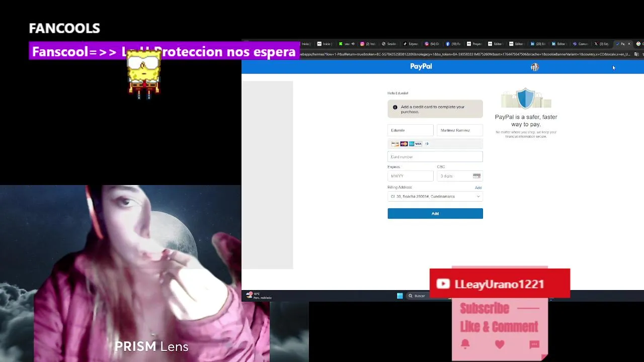Open the Windows Start button

pos(399,296)
